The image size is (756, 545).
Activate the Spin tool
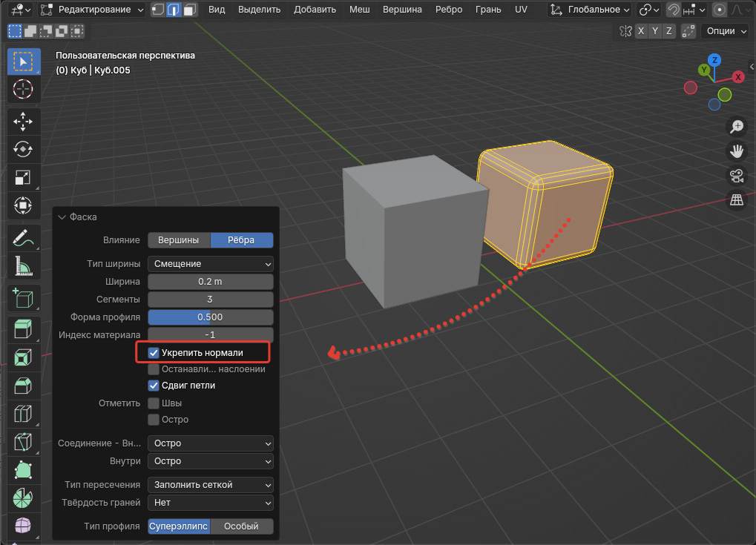point(23,498)
